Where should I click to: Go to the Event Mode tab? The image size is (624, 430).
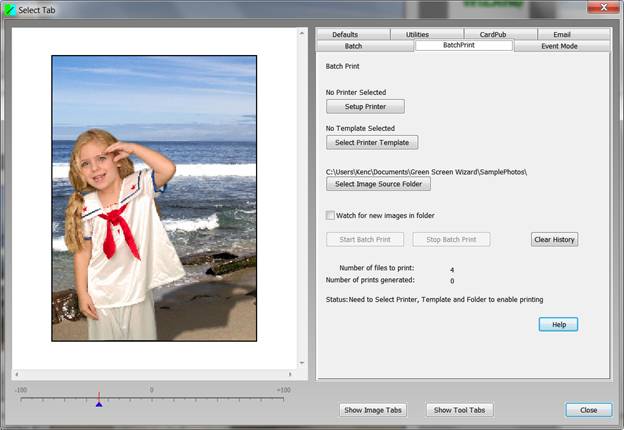click(559, 46)
